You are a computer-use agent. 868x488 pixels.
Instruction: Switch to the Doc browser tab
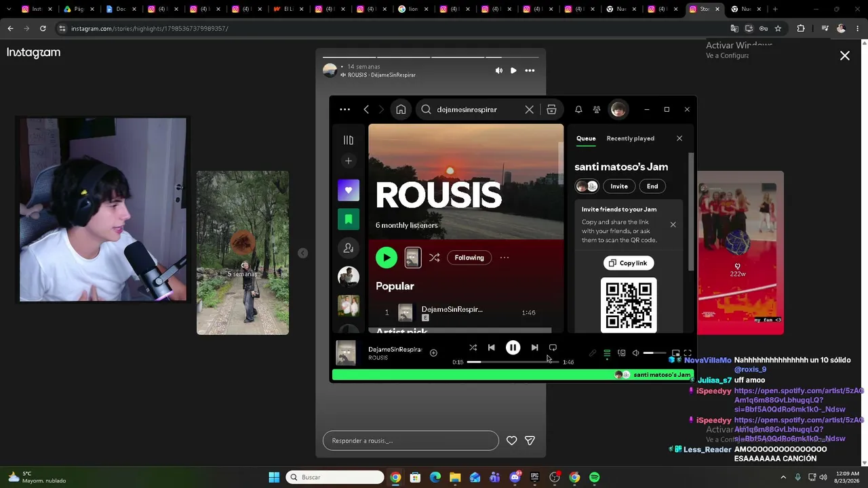[x=121, y=9]
